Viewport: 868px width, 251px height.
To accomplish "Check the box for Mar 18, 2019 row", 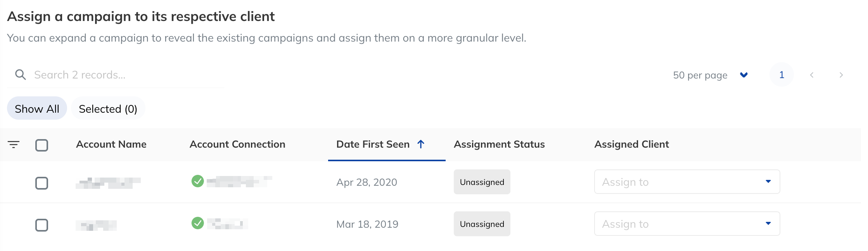I will coord(41,225).
